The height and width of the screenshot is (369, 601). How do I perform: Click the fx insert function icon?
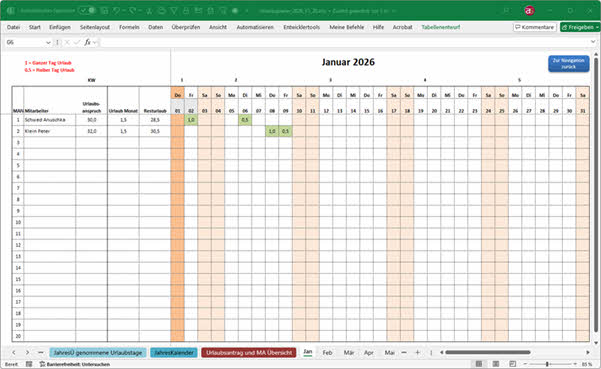pos(87,42)
